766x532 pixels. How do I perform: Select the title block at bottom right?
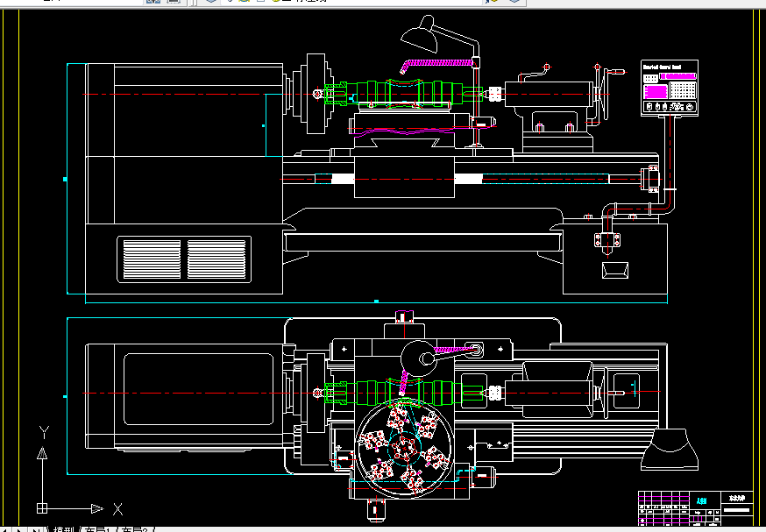coord(696,508)
